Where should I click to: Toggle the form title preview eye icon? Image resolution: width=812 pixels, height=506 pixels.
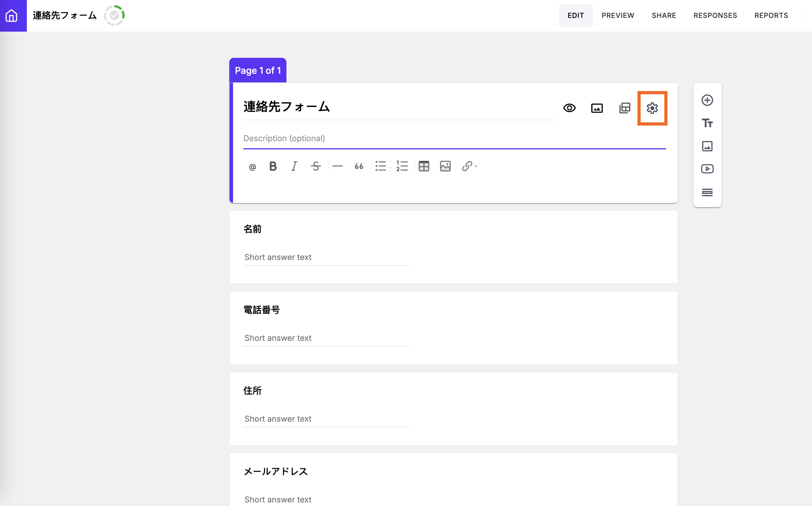[x=570, y=108]
